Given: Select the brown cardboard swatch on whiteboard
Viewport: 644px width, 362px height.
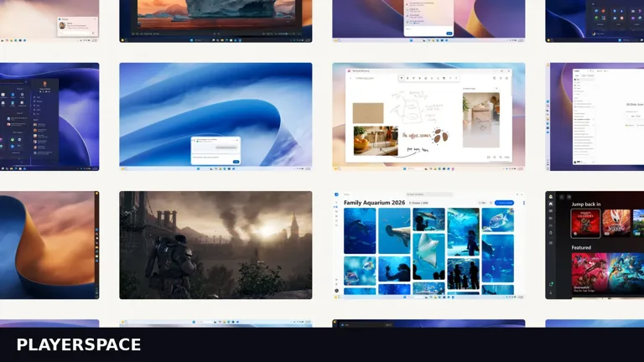Looking at the screenshot, I should (368, 113).
